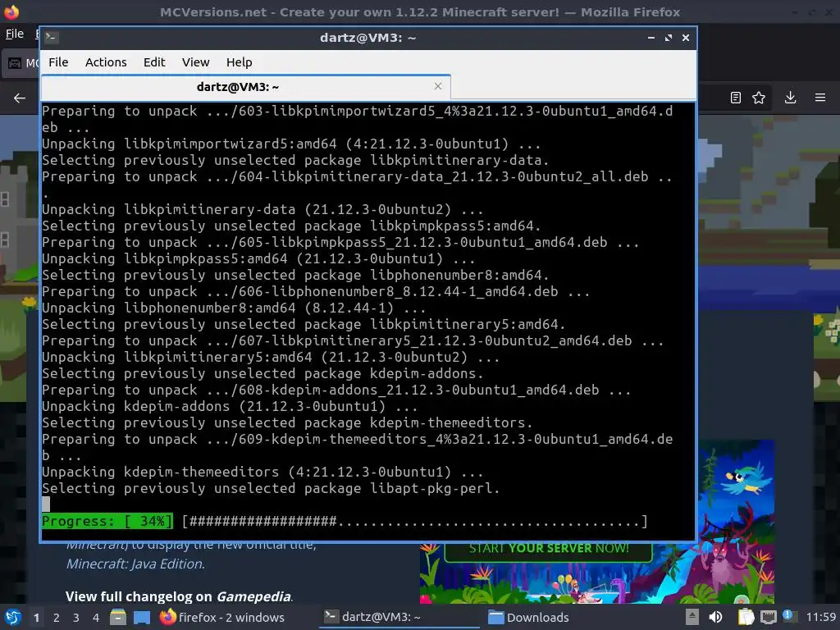Click line 'Unpacking kdepim-themeeditors (4:21.12.3-0ubuntu1)'

[262, 472]
